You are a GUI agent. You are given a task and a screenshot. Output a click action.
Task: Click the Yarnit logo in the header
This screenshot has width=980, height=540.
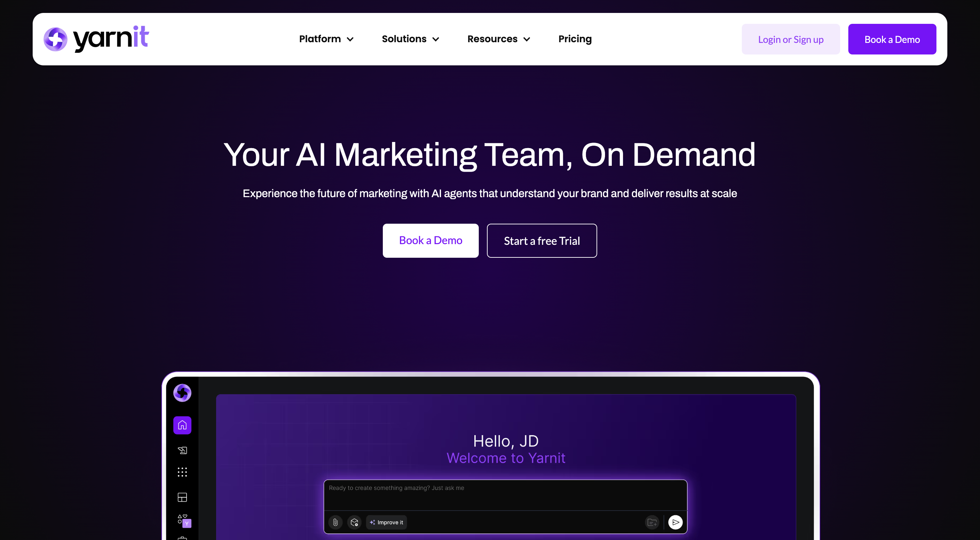[96, 39]
